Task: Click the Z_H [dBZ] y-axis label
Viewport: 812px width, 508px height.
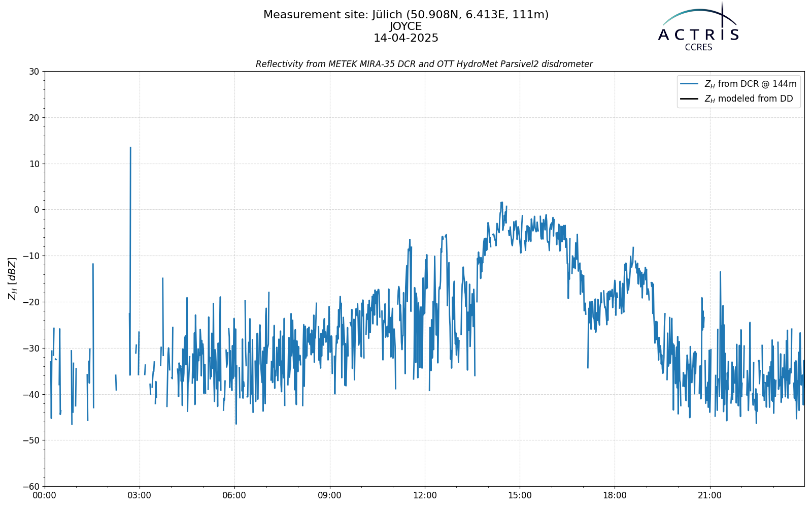Action: pyautogui.click(x=12, y=278)
